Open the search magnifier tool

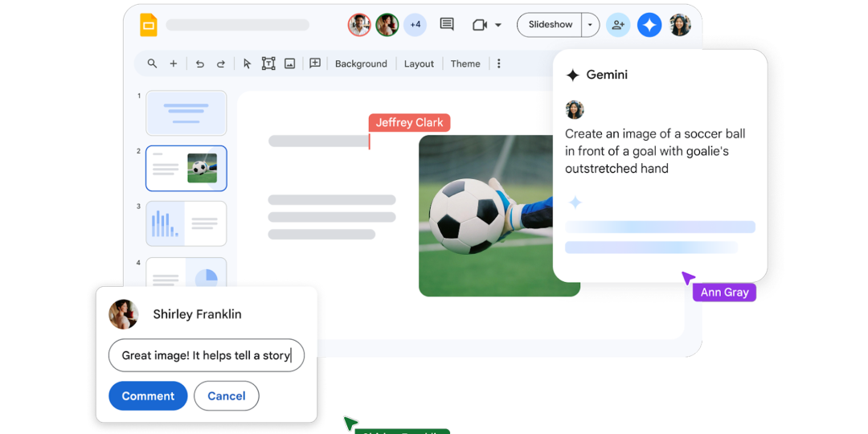pyautogui.click(x=152, y=63)
